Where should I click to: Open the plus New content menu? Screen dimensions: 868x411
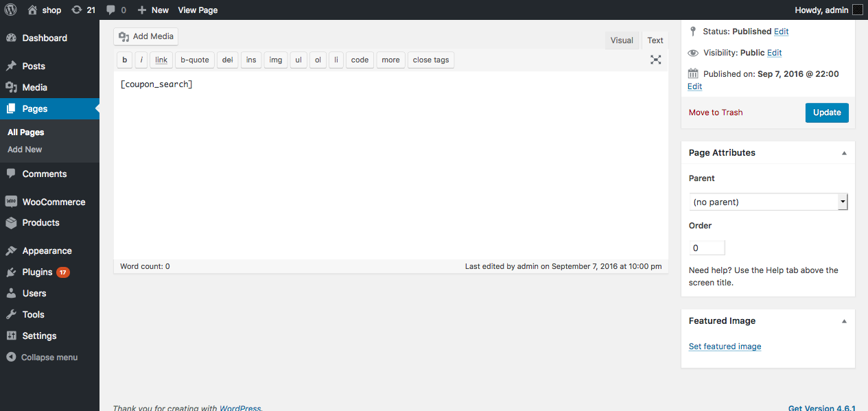[x=153, y=10]
